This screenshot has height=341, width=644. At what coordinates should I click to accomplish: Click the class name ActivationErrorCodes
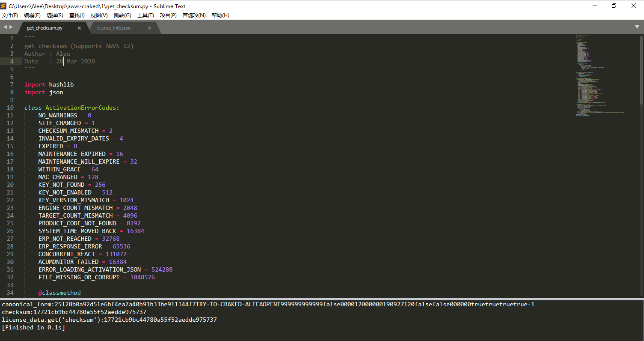click(81, 108)
